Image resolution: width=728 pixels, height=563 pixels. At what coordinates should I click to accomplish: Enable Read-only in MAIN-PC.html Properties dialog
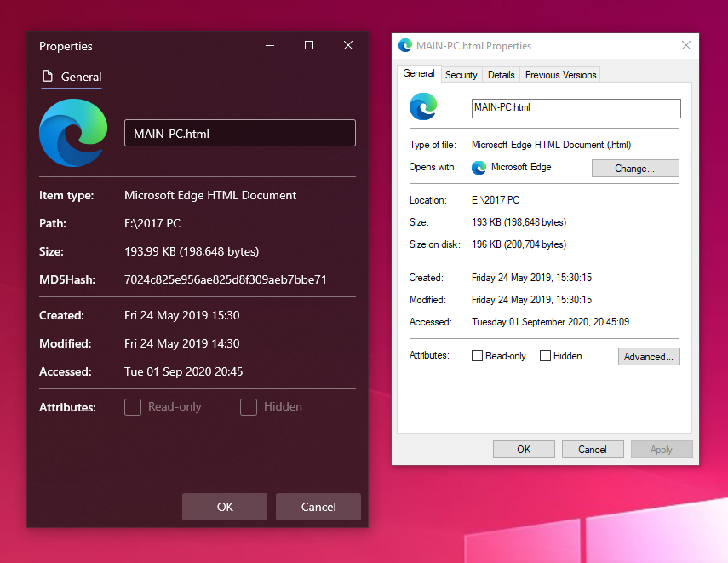click(x=477, y=356)
